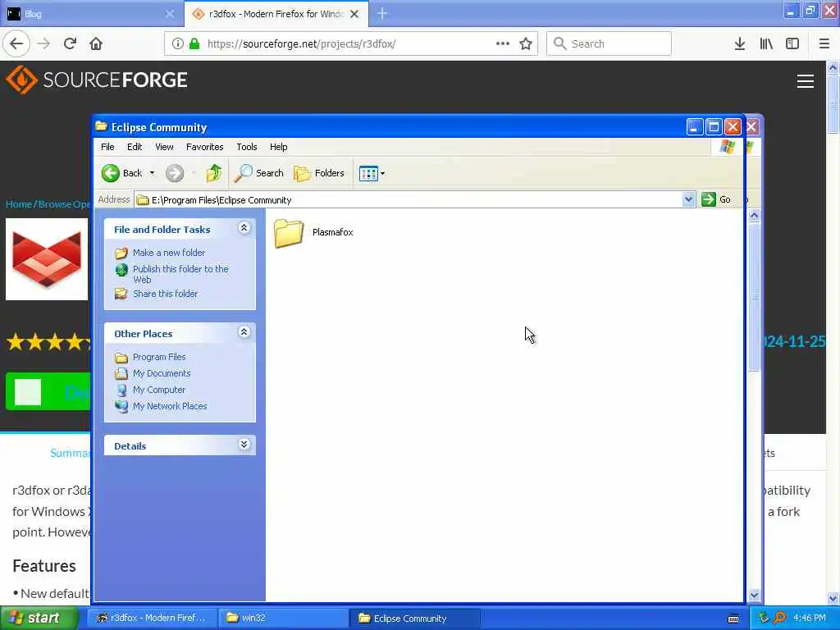Go to Program Files in Other Places
The height and width of the screenshot is (630, 840).
coord(159,357)
